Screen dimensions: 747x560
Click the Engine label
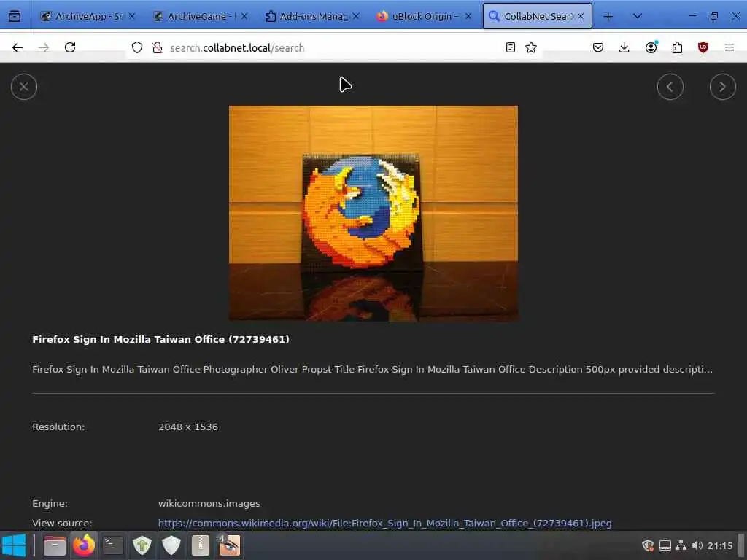[50, 504]
